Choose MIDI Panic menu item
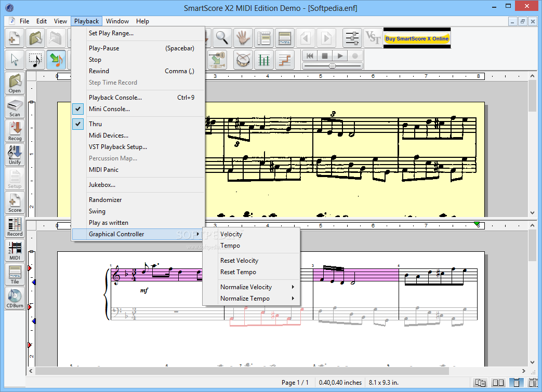The image size is (542, 392). [138, 169]
